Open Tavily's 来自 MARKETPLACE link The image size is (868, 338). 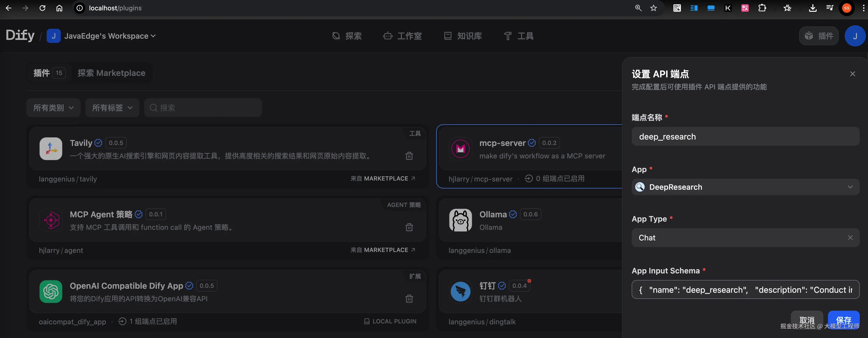pyautogui.click(x=382, y=179)
